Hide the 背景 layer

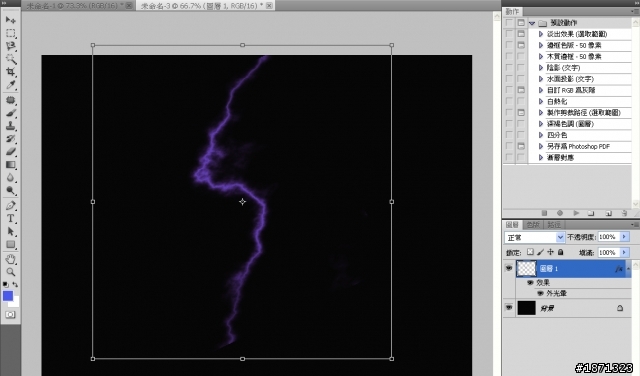[x=509, y=307]
